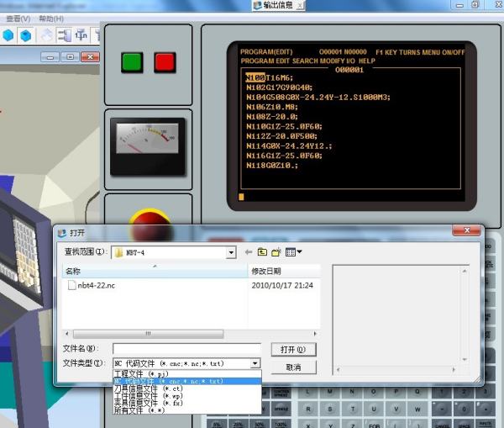Choose 工程文件 (*.pj) file type

coord(141,373)
